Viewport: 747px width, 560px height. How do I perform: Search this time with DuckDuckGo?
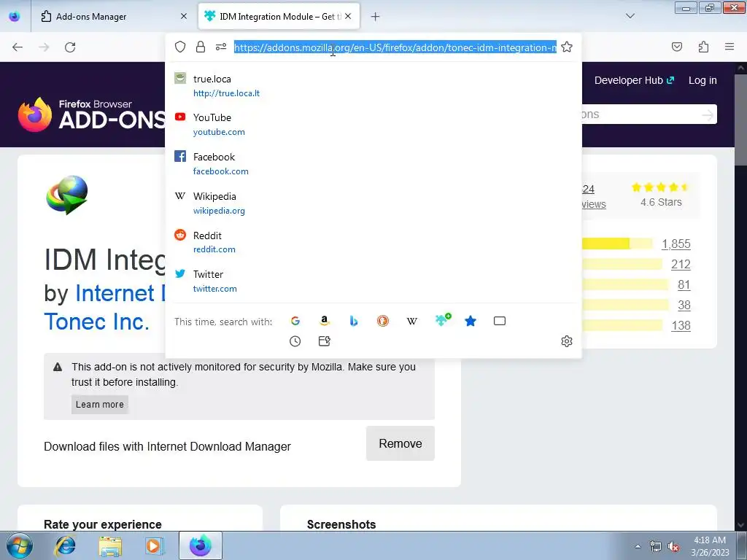382,321
